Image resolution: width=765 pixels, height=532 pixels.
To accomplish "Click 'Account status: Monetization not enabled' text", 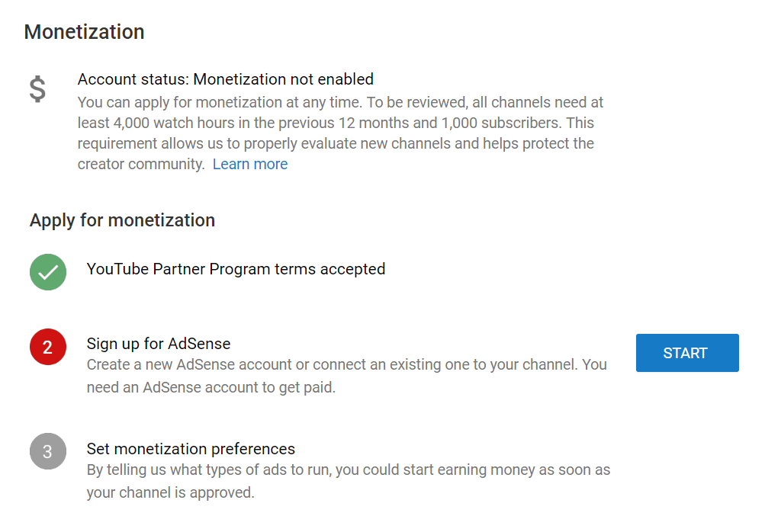I will point(225,79).
